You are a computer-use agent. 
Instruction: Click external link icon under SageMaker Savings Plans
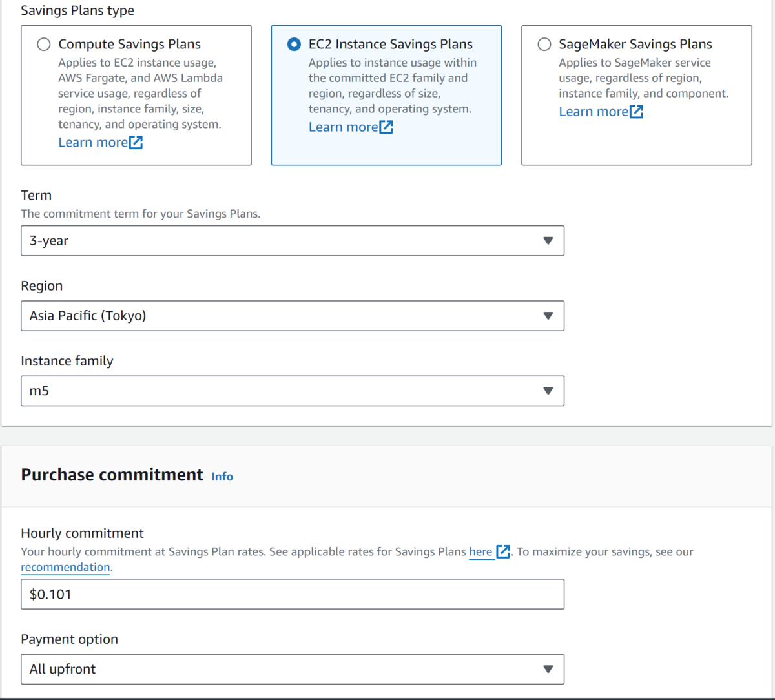(637, 112)
